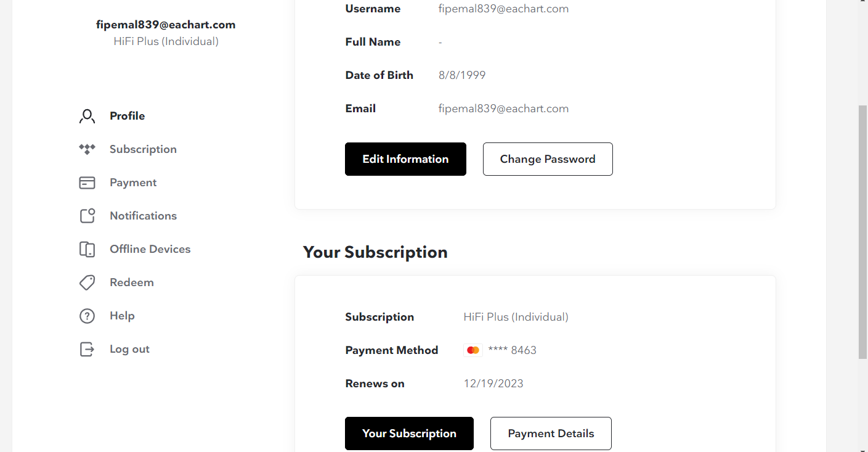Click the Change Password button
Viewport: 868px width, 452px height.
(x=548, y=159)
